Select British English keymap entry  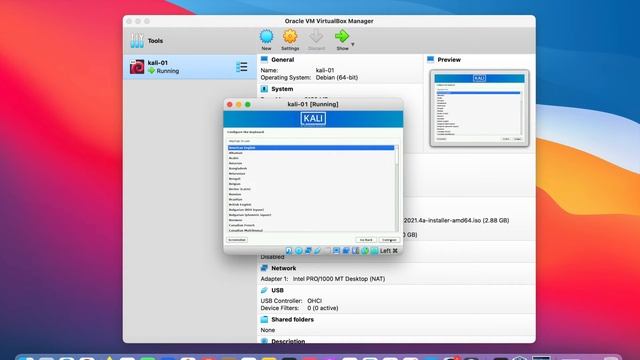tap(240, 204)
